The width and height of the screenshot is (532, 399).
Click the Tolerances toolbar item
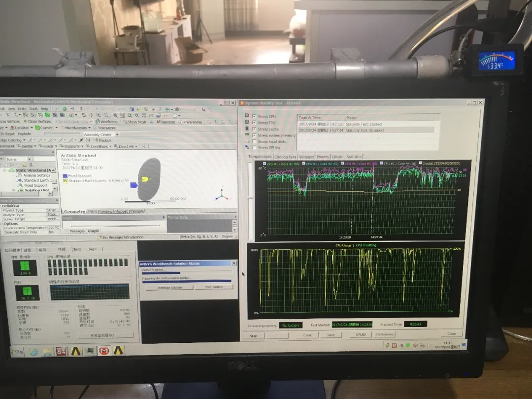point(104,128)
